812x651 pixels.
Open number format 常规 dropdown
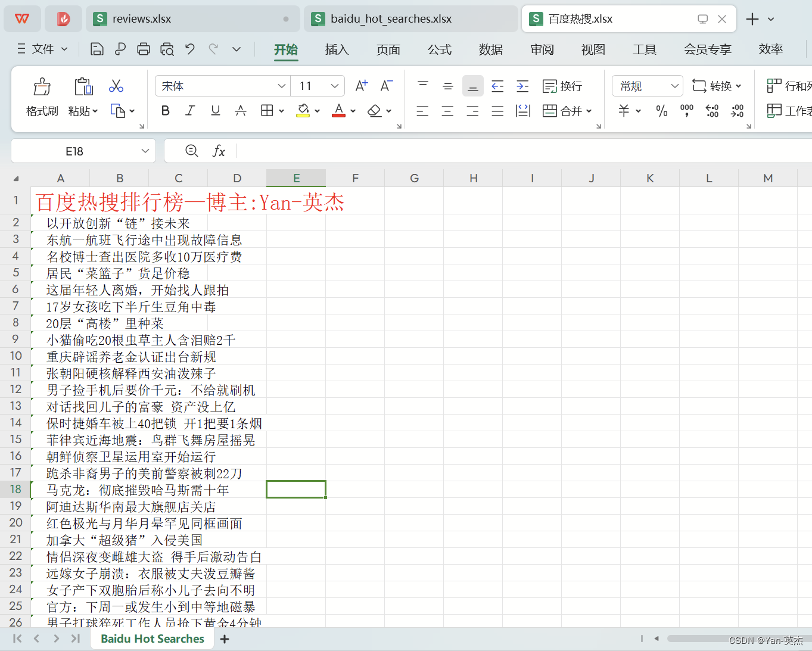(674, 86)
